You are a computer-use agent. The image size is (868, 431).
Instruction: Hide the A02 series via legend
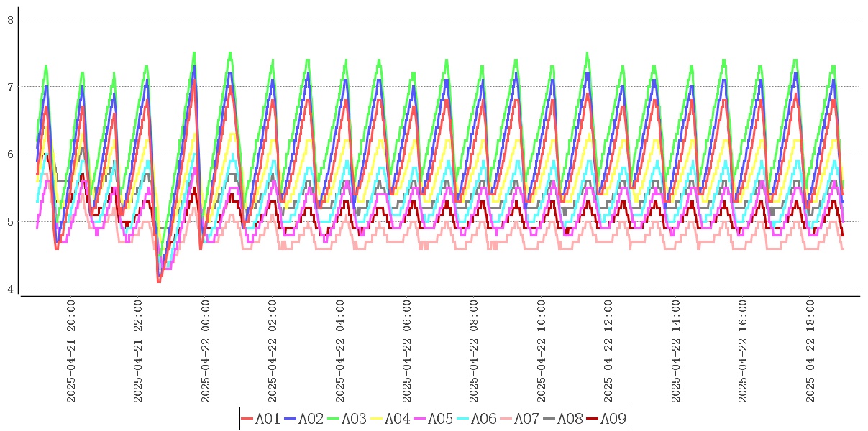click(303, 419)
